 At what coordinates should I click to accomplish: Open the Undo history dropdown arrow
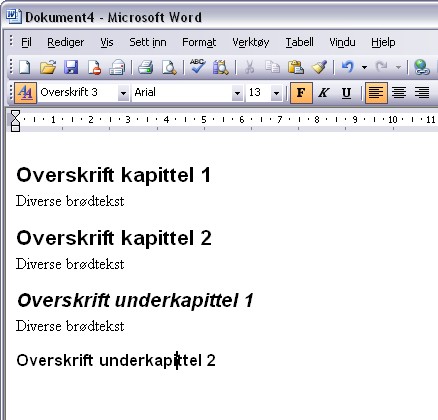pyautogui.click(x=364, y=68)
